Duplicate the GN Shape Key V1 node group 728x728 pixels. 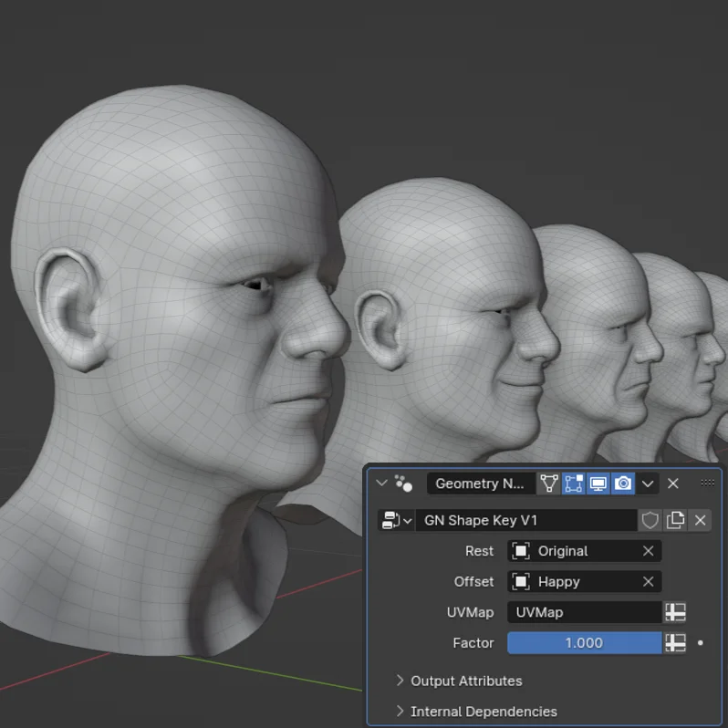point(675,520)
